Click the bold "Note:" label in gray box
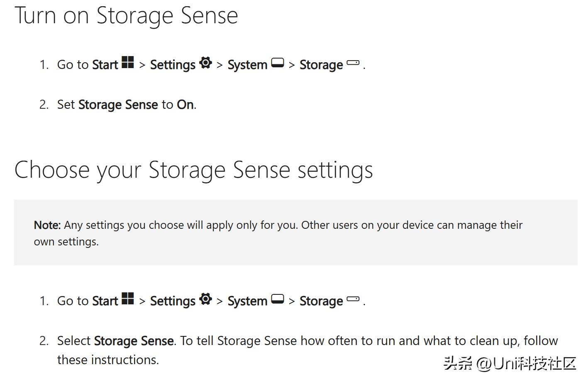588x382 pixels. click(x=47, y=225)
